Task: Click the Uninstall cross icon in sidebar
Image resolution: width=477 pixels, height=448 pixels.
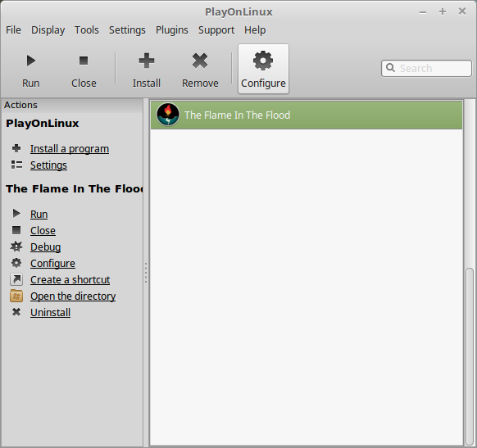Action: [16, 312]
